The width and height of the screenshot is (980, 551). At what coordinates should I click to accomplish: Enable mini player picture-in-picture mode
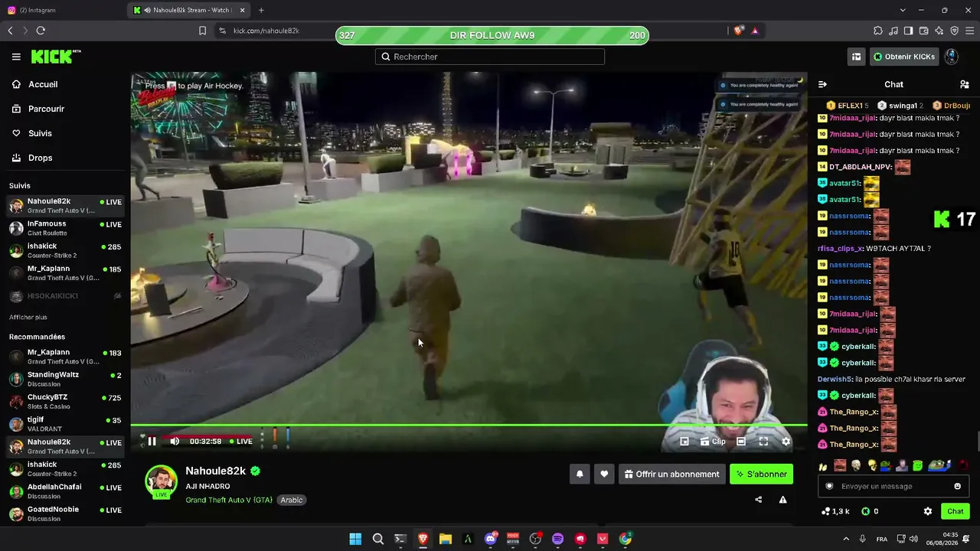tap(684, 441)
